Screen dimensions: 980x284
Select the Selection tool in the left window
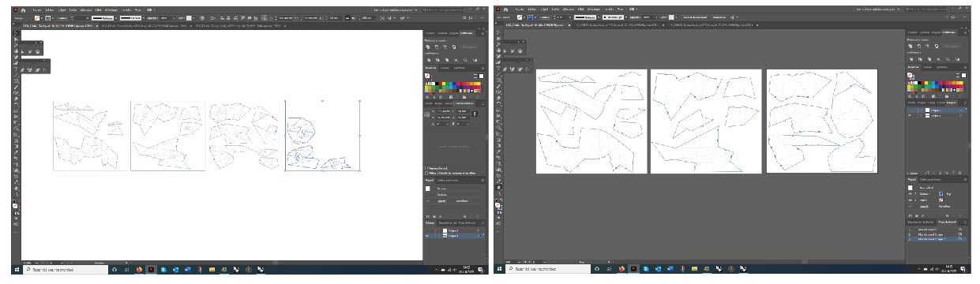click(x=16, y=33)
